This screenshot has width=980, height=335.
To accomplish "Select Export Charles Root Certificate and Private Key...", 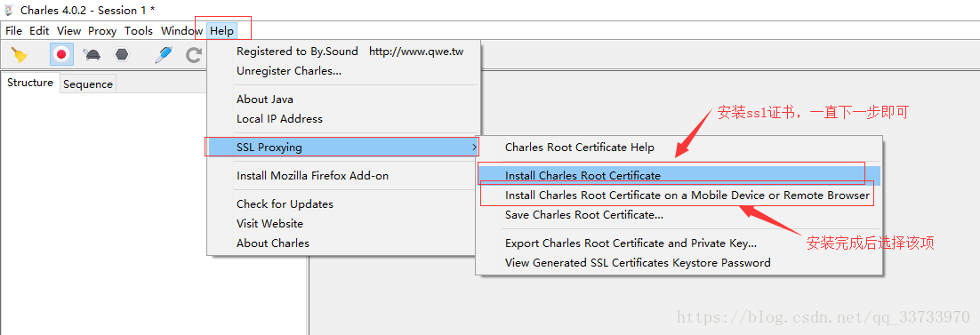I will point(679,243).
